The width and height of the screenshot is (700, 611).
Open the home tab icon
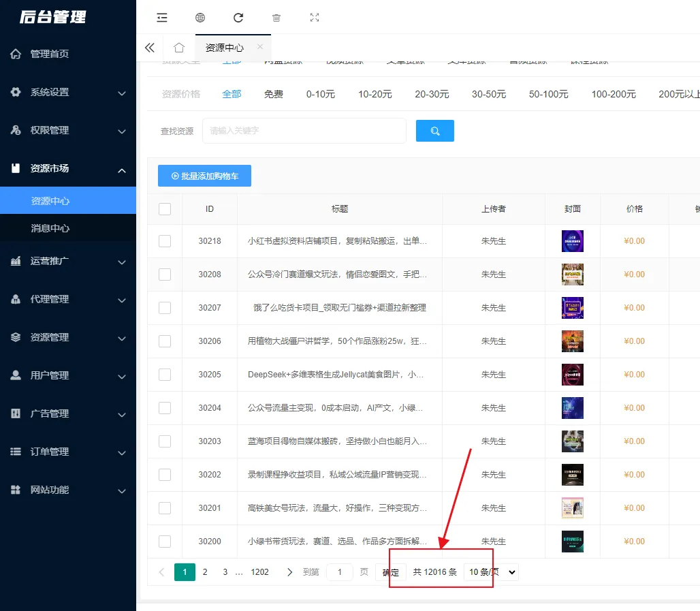point(179,48)
